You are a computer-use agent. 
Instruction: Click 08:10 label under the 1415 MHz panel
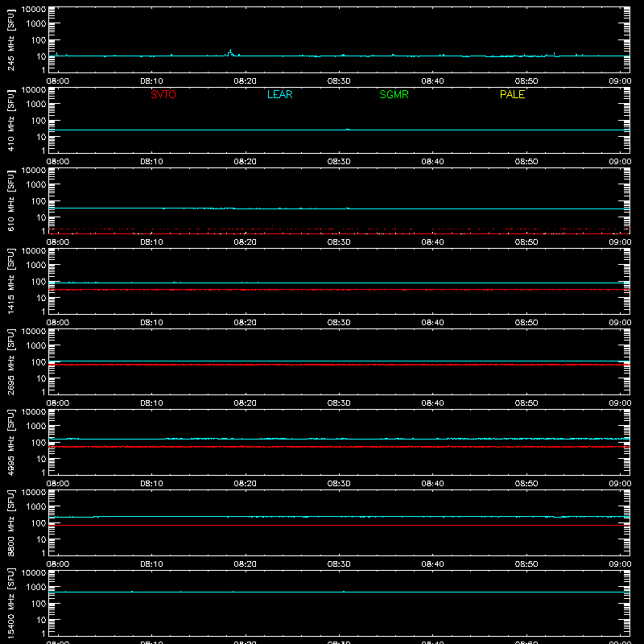click(x=151, y=323)
